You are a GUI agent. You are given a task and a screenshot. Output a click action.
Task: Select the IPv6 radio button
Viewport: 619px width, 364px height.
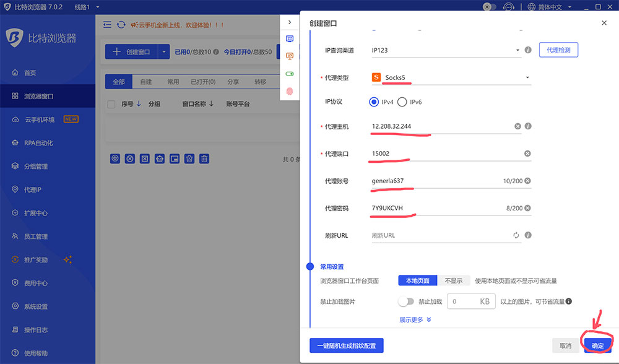click(402, 102)
